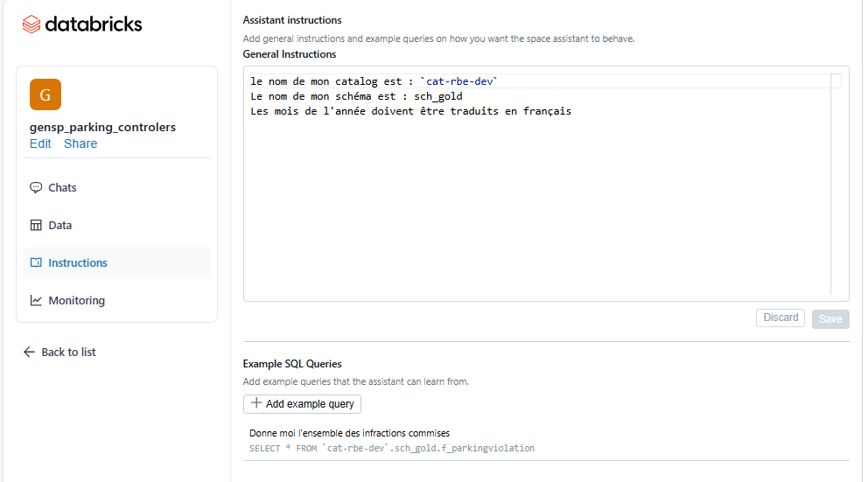Image resolution: width=868 pixels, height=482 pixels.
Task: Discard the instruction changes
Action: click(780, 318)
